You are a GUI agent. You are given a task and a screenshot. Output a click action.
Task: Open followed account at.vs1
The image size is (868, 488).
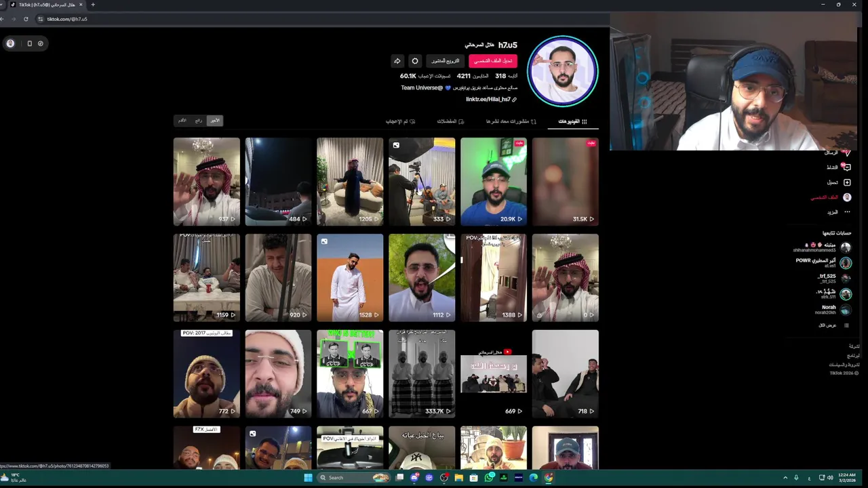(x=823, y=263)
